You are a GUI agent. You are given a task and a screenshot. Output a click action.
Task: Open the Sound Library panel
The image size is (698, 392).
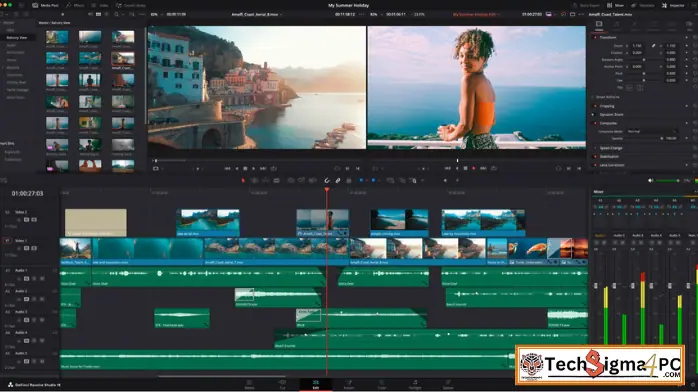[x=130, y=5]
